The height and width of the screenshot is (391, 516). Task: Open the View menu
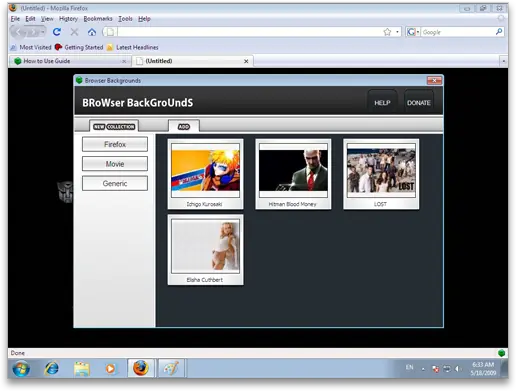[x=47, y=19]
